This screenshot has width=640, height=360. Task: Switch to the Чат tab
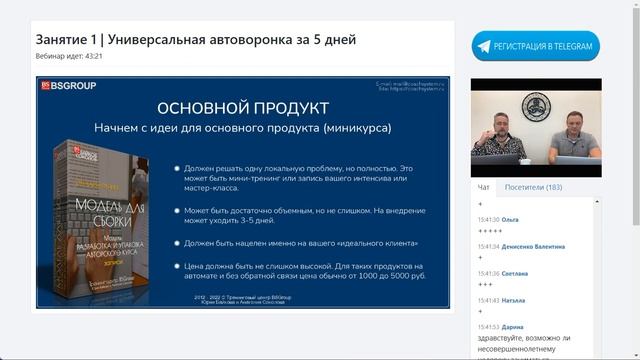(483, 187)
